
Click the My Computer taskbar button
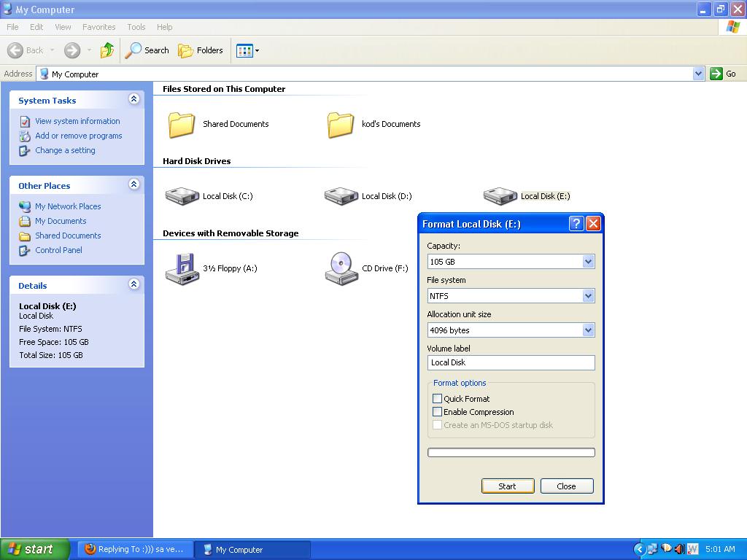[x=253, y=549]
